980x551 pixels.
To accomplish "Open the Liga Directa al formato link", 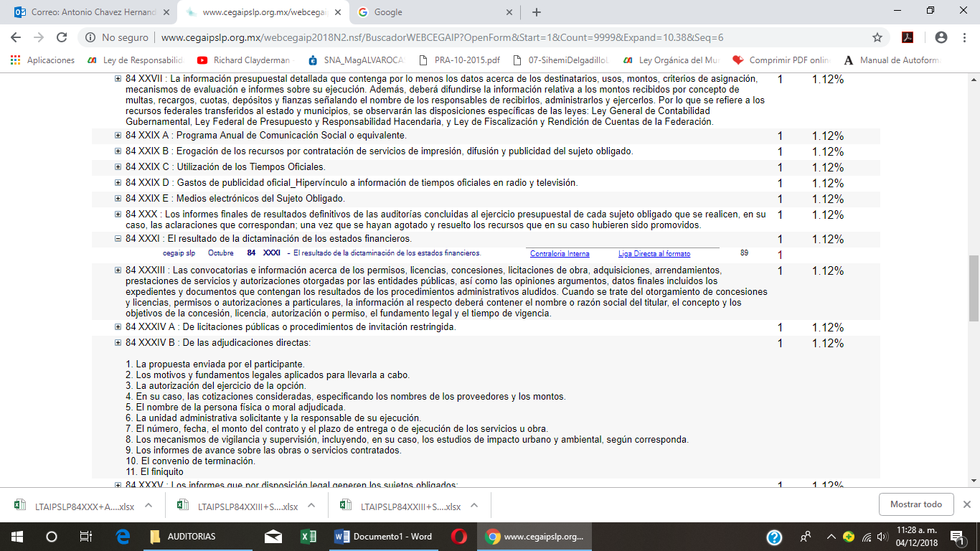I will coord(654,254).
